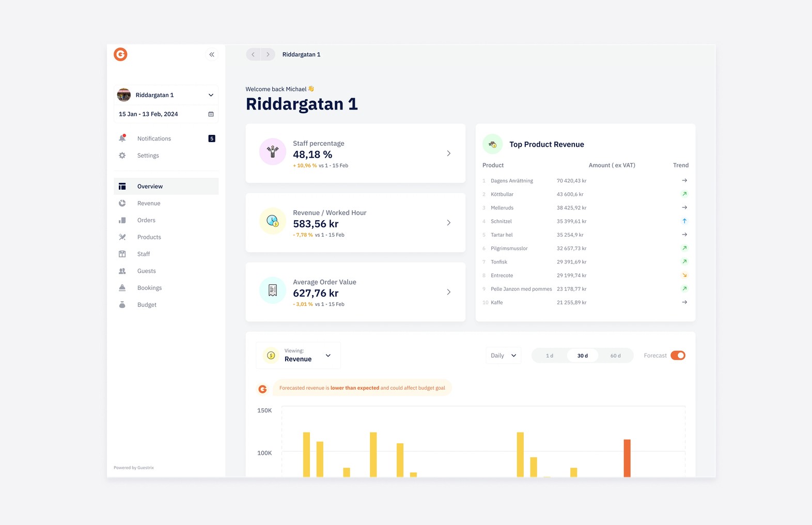This screenshot has height=525, width=812.
Task: Select the 1 d range tab
Action: pyautogui.click(x=550, y=356)
